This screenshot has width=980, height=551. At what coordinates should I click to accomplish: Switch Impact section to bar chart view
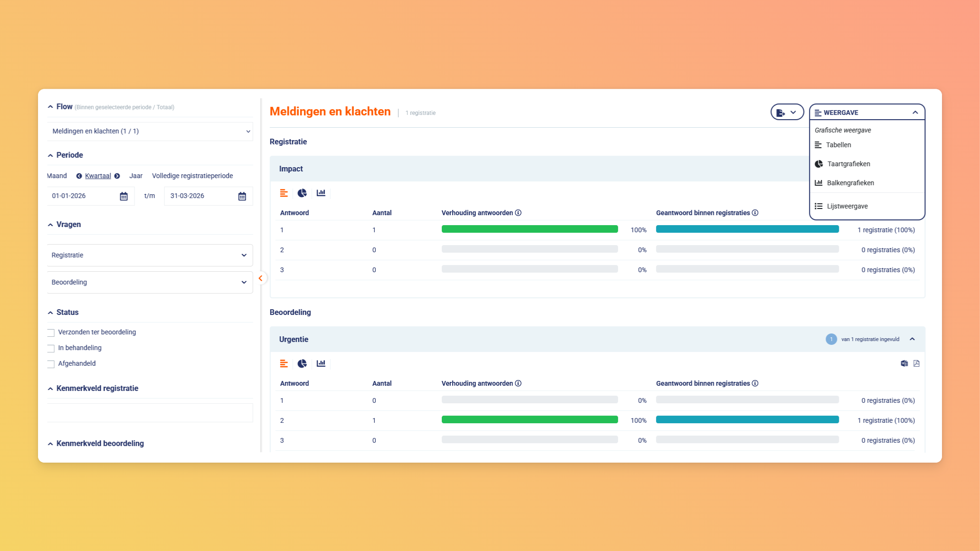(x=321, y=193)
